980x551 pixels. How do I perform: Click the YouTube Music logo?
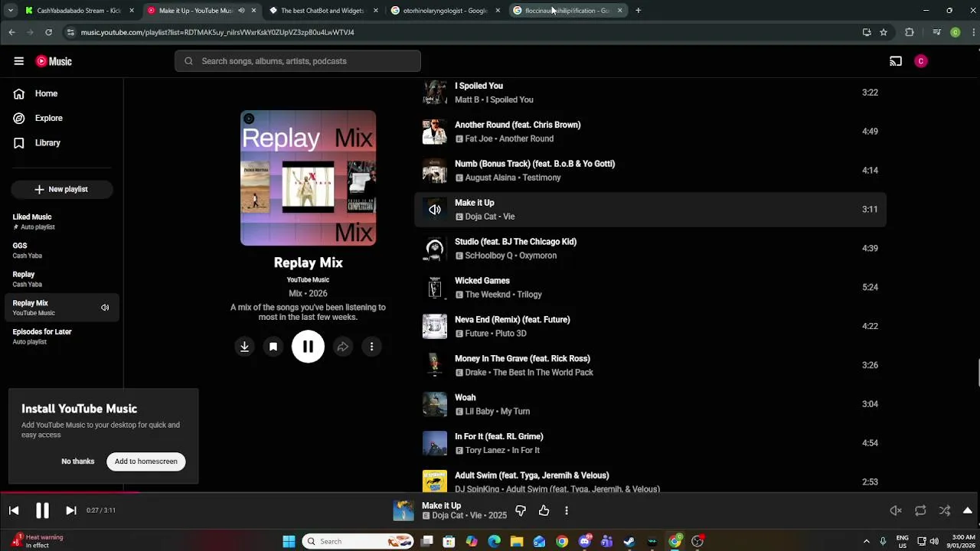54,61
